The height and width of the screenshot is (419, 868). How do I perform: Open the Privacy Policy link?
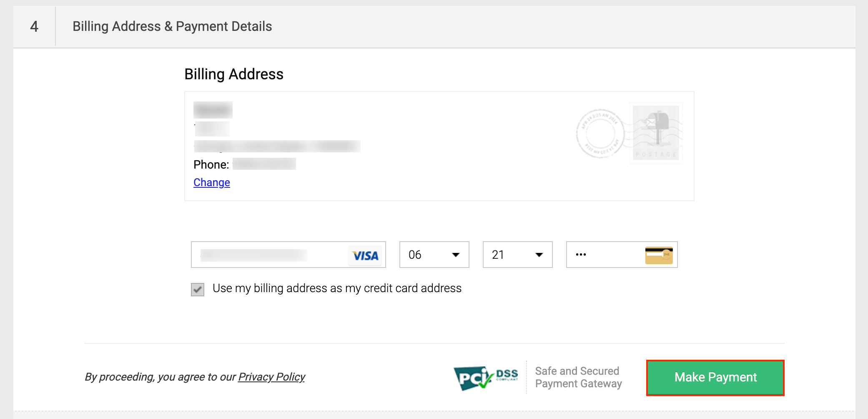(271, 377)
